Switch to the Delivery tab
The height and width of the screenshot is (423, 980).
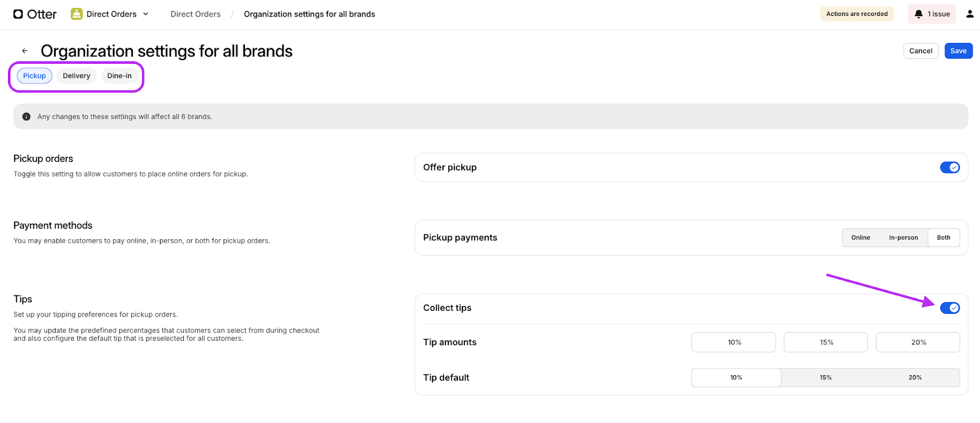point(77,76)
